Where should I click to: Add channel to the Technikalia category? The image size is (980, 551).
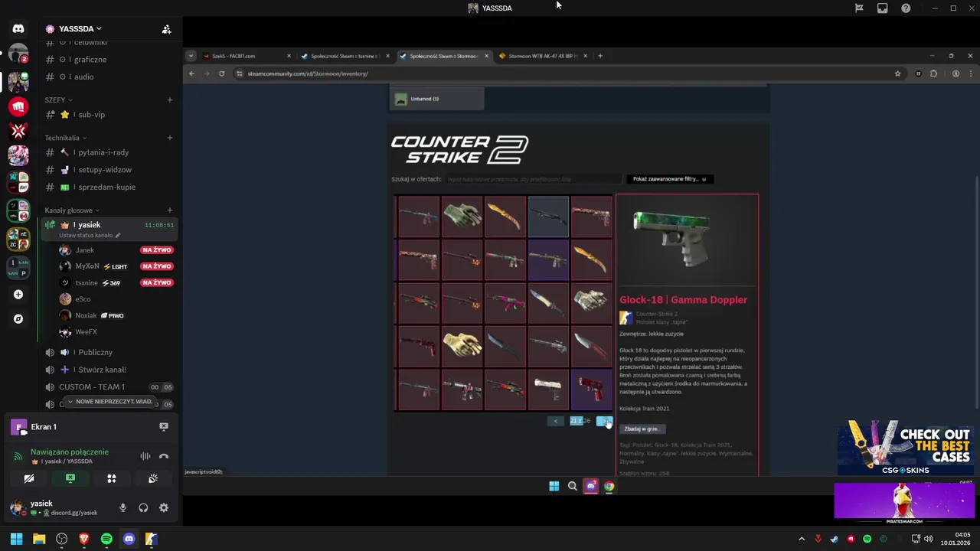point(170,138)
